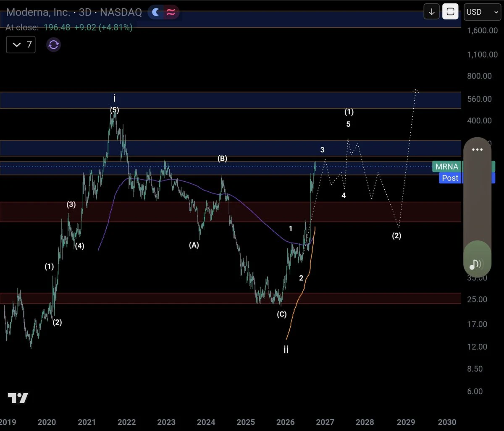Click the blue Post price label
The image size is (504, 431).
pyautogui.click(x=450, y=178)
